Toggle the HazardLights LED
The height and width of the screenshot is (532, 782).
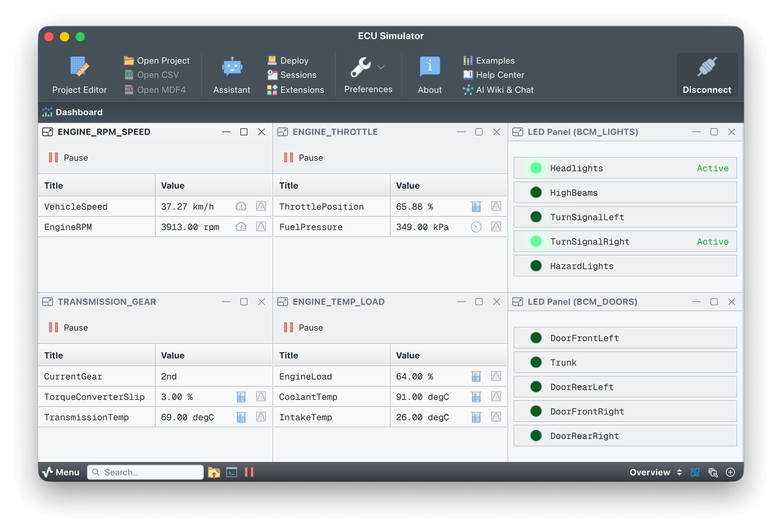pyautogui.click(x=536, y=266)
